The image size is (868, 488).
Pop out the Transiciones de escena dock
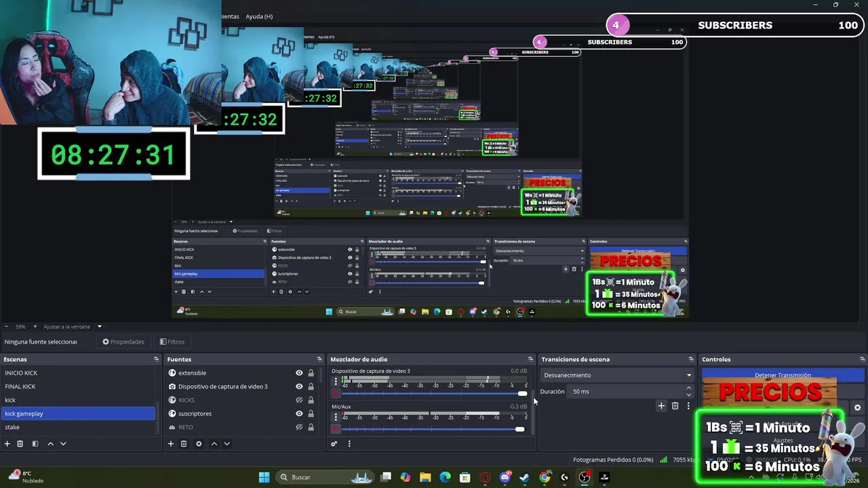click(691, 359)
